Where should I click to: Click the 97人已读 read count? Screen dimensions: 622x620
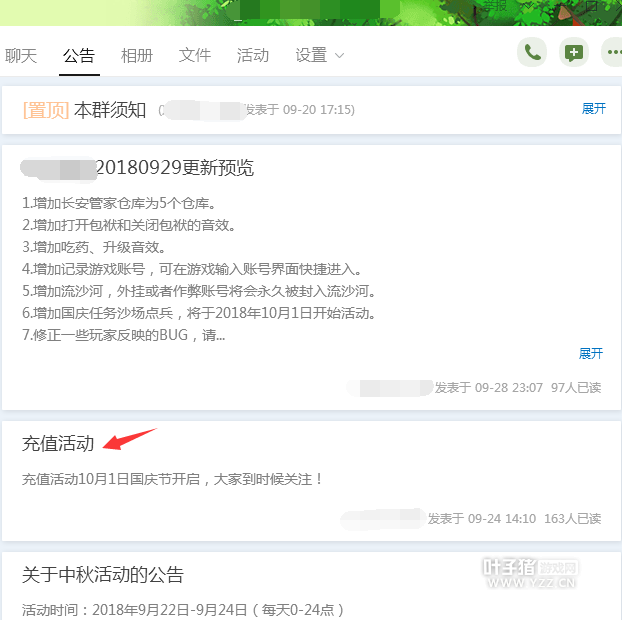(576, 388)
